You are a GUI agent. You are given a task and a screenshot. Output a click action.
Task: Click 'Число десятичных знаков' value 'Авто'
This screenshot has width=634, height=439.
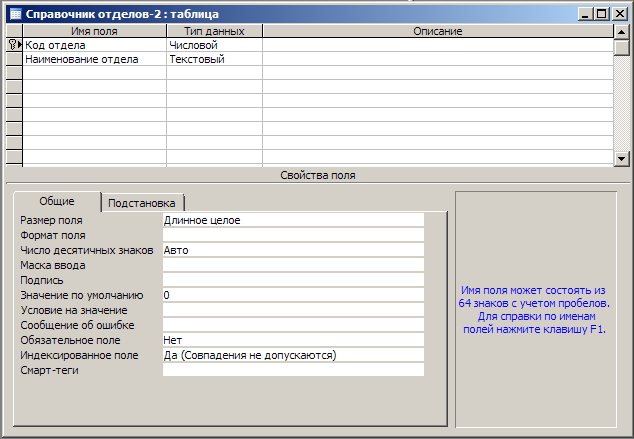click(294, 250)
